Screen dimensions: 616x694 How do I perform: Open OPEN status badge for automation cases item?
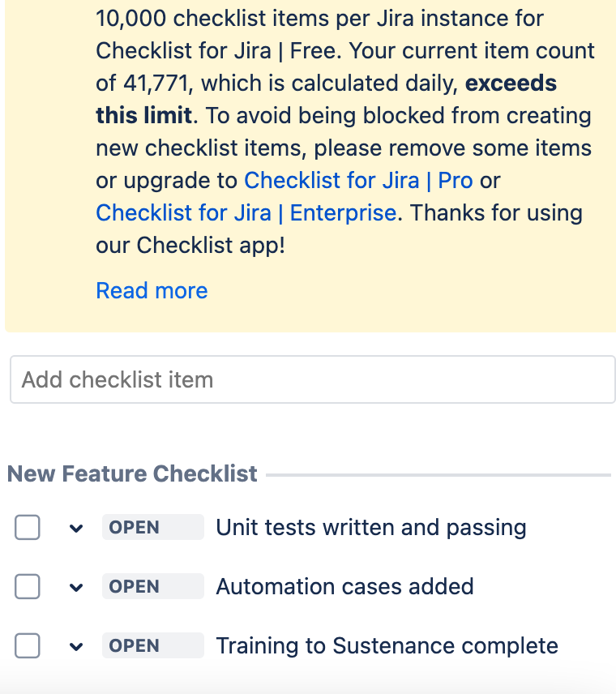click(152, 586)
